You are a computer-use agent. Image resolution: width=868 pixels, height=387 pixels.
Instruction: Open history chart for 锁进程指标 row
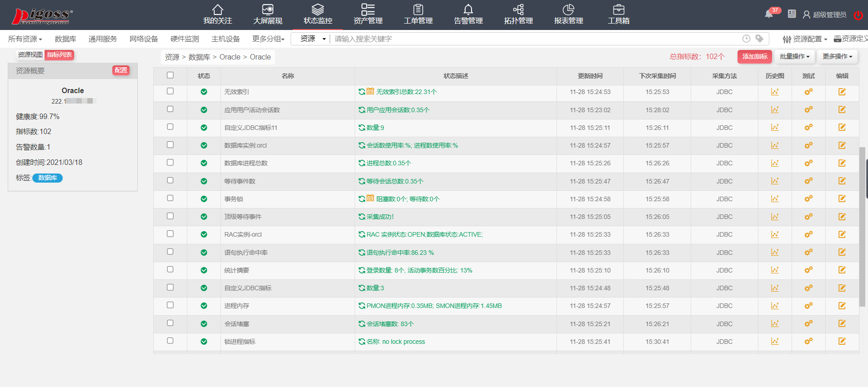pos(775,341)
